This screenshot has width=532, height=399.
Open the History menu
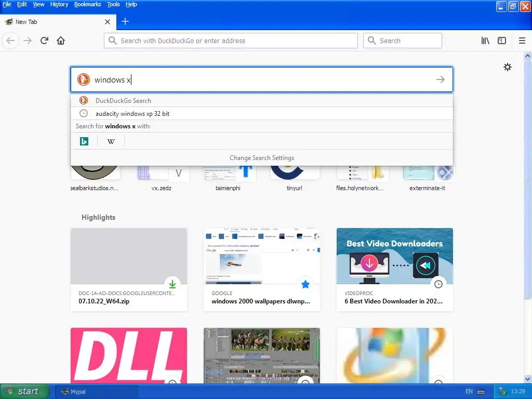(59, 4)
